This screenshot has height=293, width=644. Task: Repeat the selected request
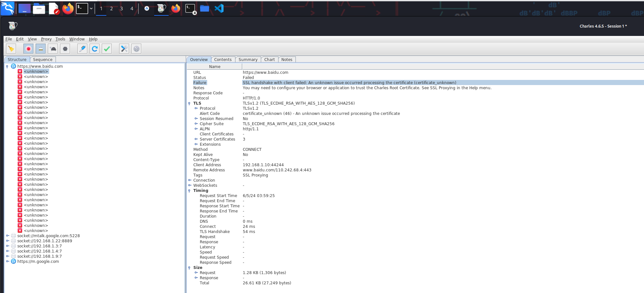coord(95,49)
